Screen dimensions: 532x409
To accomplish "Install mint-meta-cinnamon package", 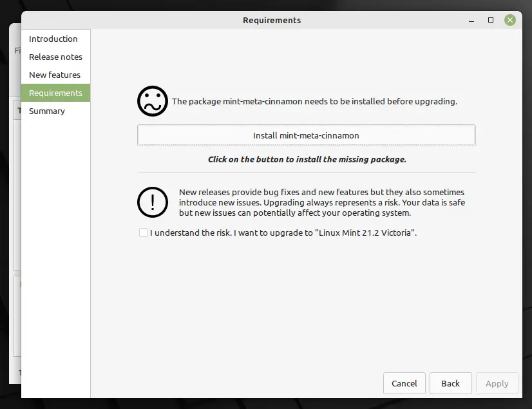I will [307, 135].
